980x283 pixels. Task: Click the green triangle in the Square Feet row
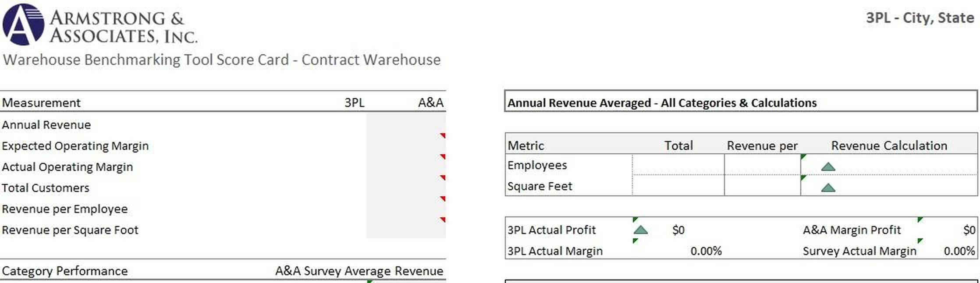point(828,188)
